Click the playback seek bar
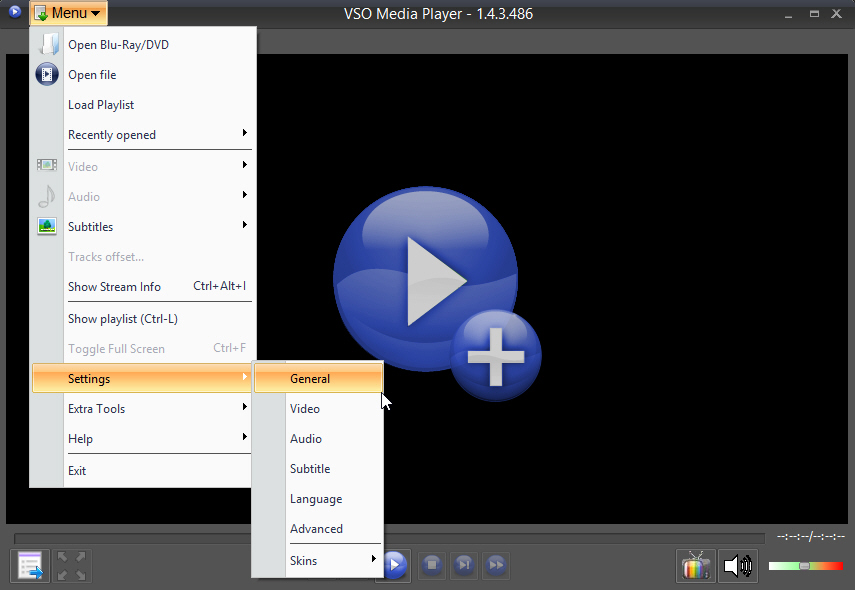Viewport: 855px width, 590px height. [389, 538]
